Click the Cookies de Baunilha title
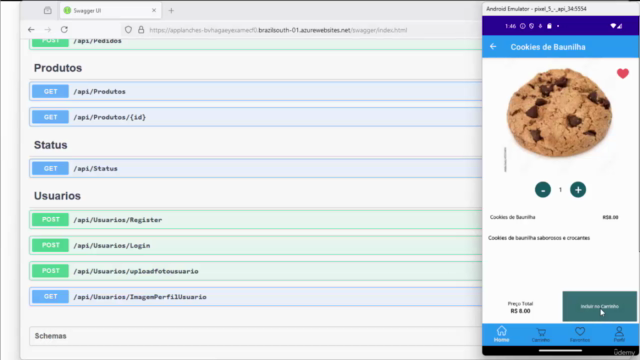This screenshot has height=360, width=640. coord(548,47)
